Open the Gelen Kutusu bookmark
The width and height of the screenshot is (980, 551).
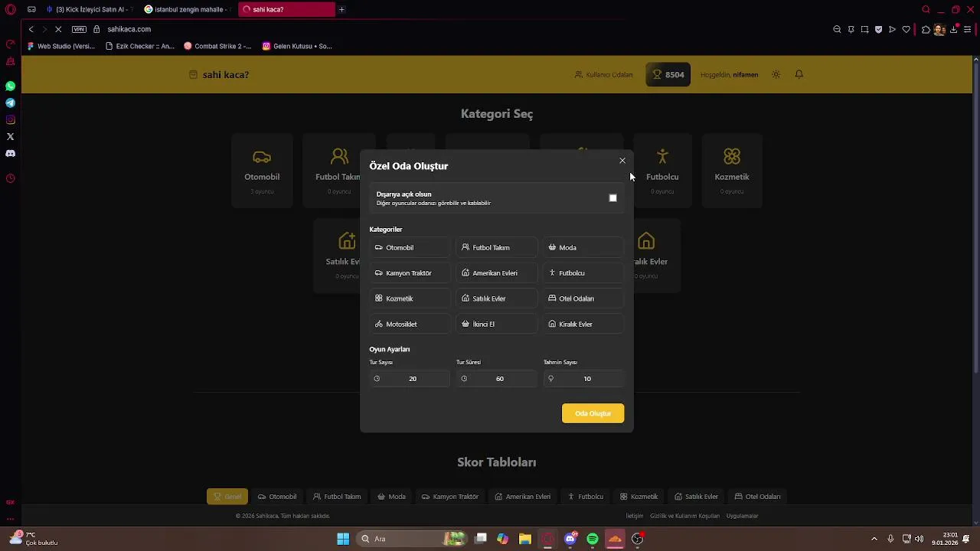297,46
